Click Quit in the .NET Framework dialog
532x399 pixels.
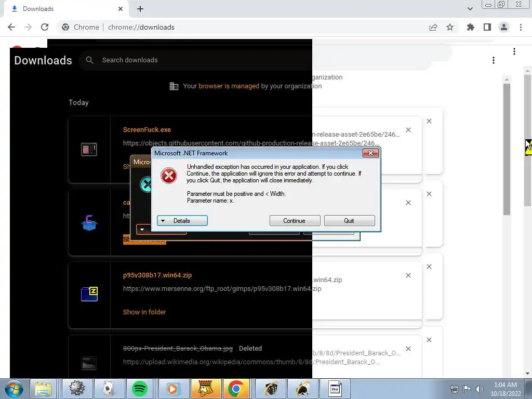pyautogui.click(x=349, y=220)
